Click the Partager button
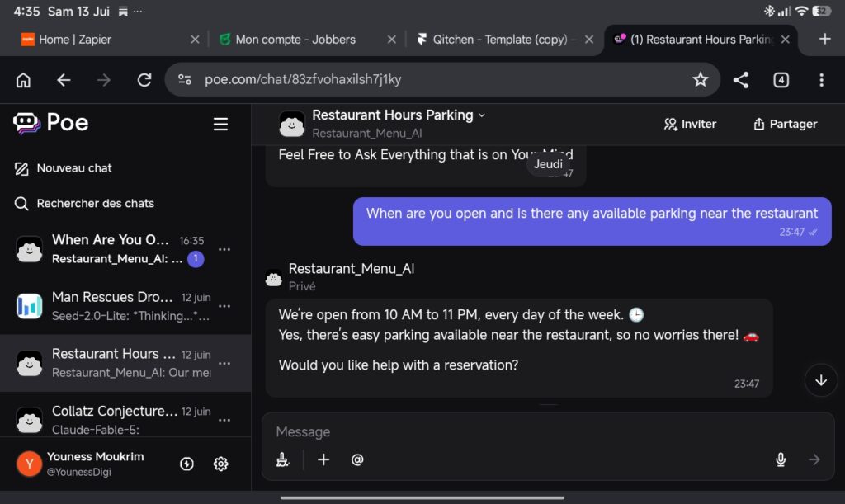845x504 pixels. [x=786, y=124]
